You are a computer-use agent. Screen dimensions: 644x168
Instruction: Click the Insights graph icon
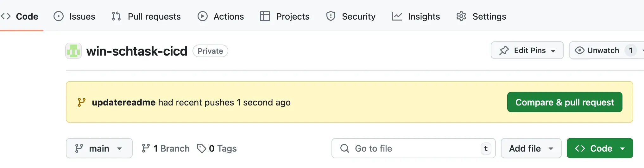tap(397, 16)
